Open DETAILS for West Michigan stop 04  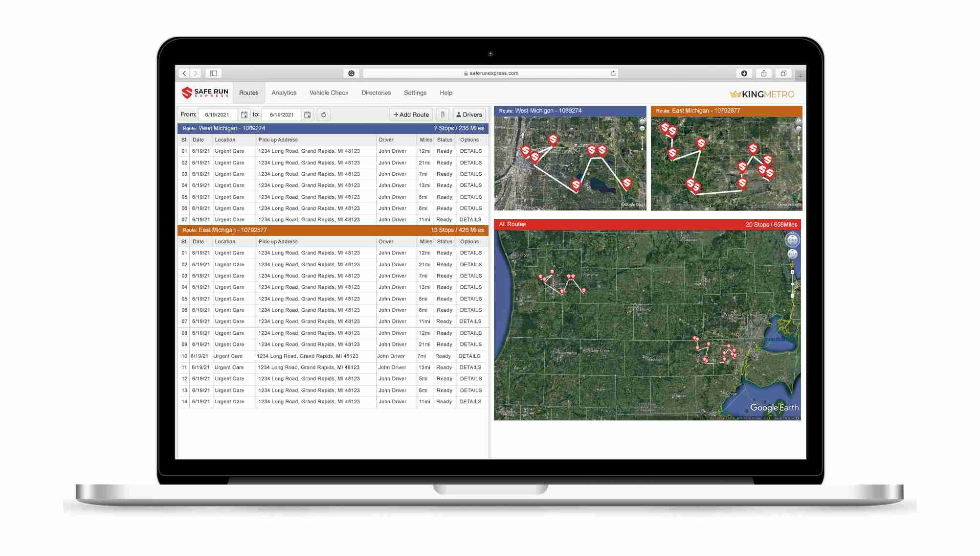471,185
